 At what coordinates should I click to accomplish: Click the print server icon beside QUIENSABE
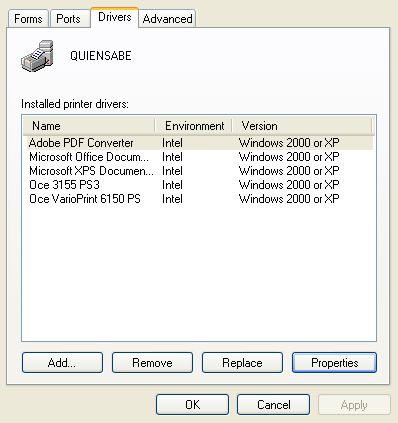point(38,55)
